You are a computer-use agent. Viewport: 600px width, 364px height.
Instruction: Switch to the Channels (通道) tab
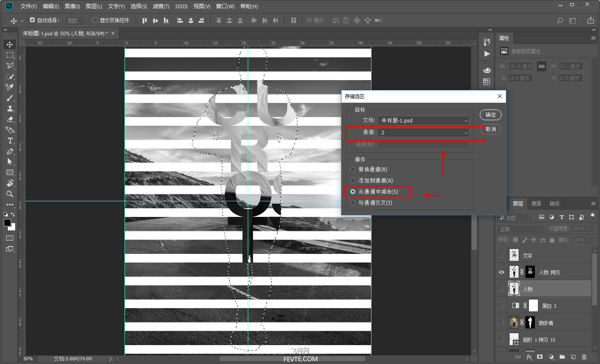pyautogui.click(x=536, y=203)
